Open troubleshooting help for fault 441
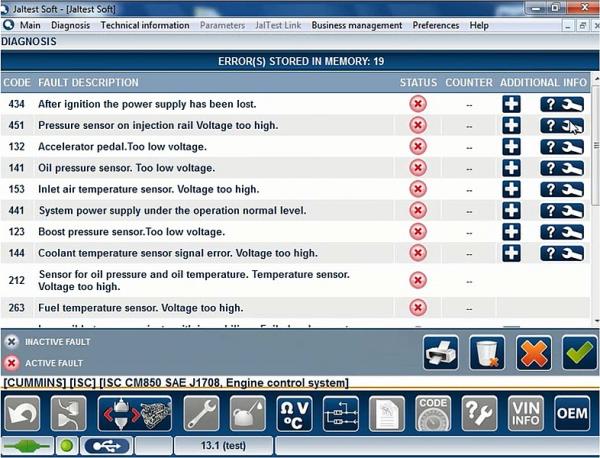 (x=562, y=210)
